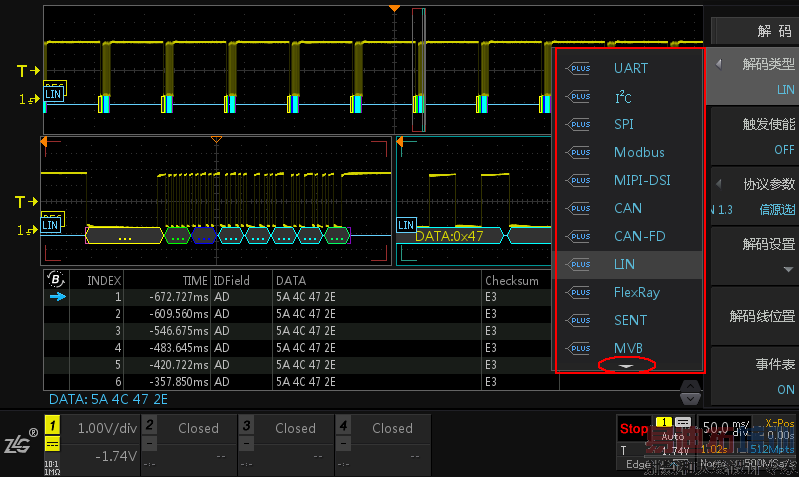
Task: Open the 解码类型 dropdown
Action: 755,76
